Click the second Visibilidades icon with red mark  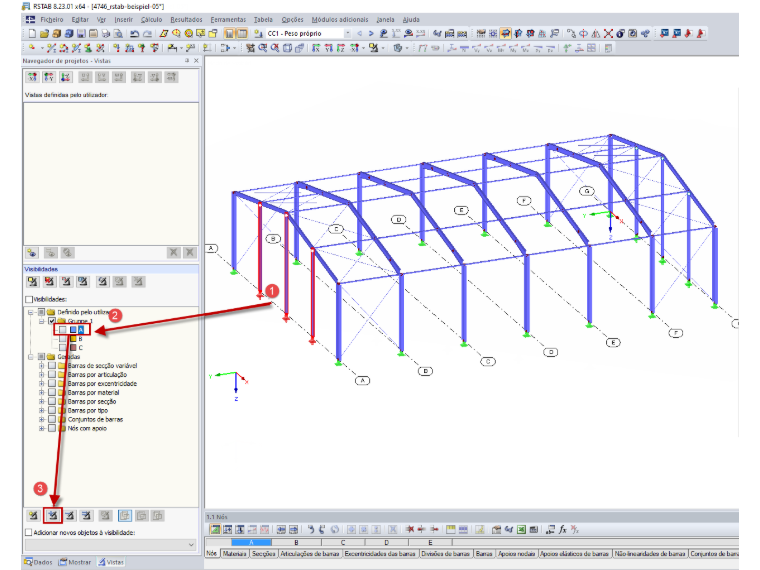click(49, 281)
